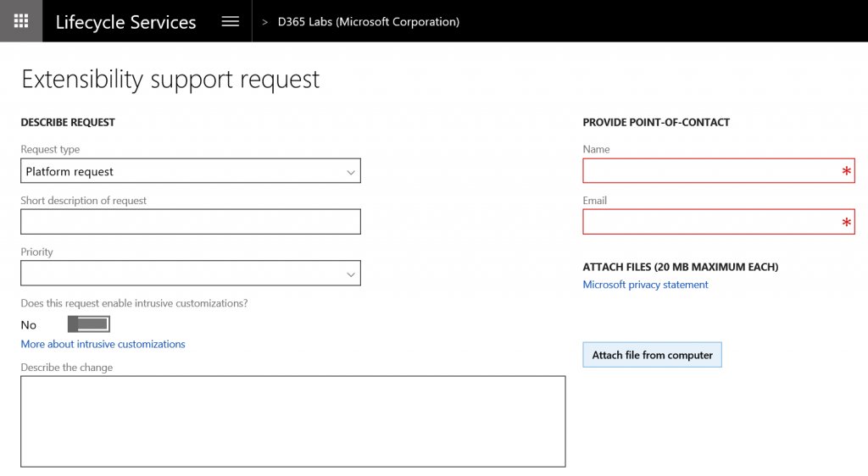This screenshot has height=476, width=868.
Task: Click the 'Request type' field label
Action: [50, 149]
